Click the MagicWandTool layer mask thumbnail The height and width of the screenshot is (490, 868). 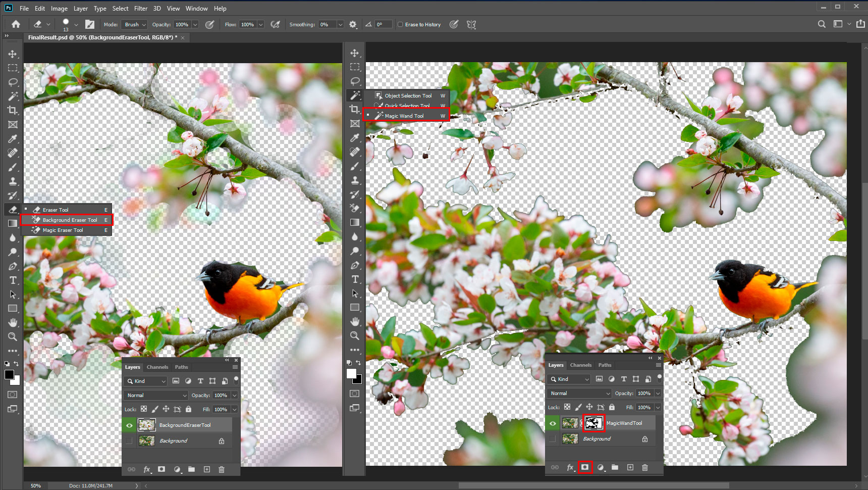[593, 423]
